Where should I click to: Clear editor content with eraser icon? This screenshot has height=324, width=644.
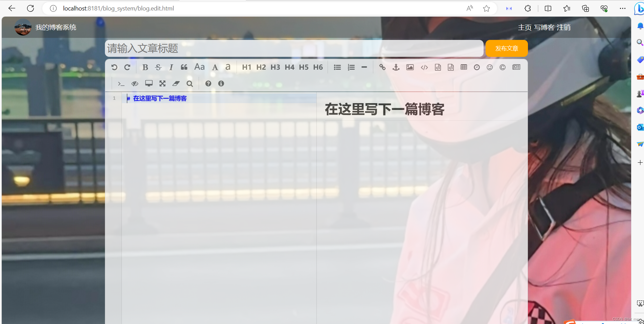click(x=176, y=84)
